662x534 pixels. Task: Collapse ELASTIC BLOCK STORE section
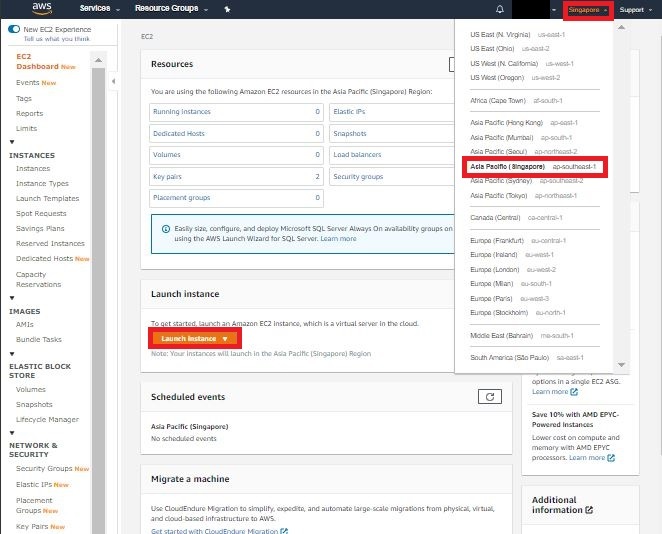tap(12, 354)
